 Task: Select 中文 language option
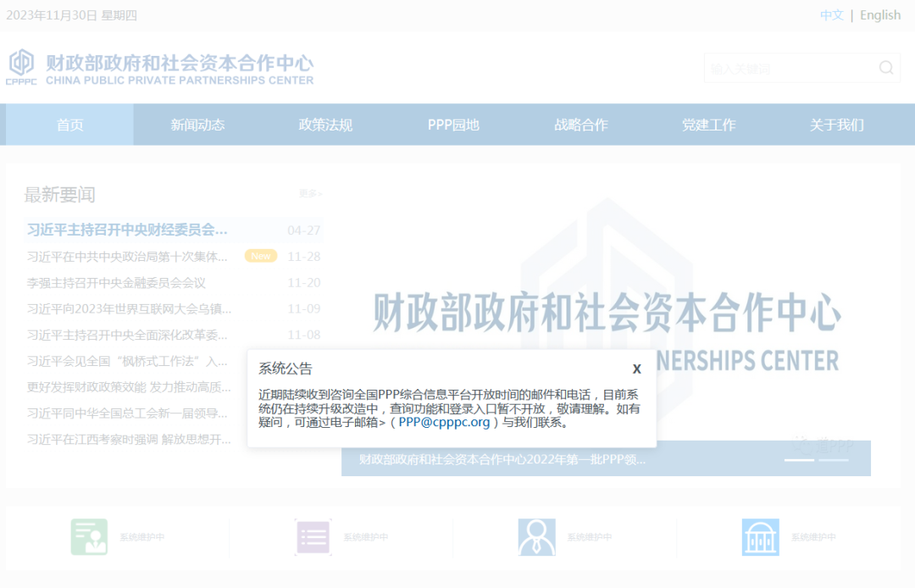pyautogui.click(x=832, y=14)
